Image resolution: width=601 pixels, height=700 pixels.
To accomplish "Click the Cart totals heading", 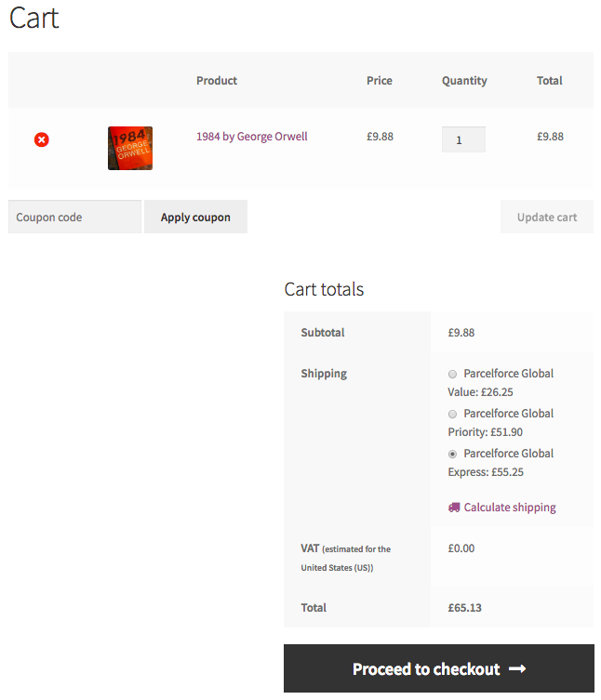I will (324, 289).
